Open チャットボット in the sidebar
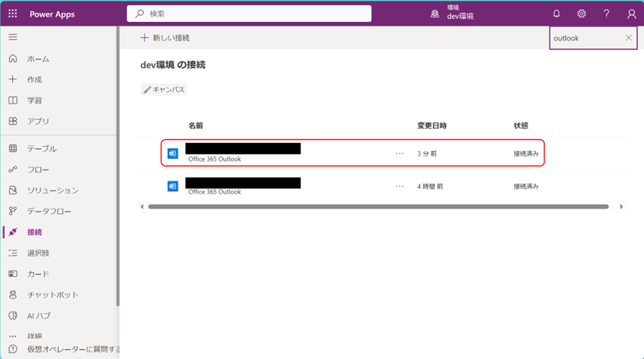The image size is (644, 359). coord(52,295)
